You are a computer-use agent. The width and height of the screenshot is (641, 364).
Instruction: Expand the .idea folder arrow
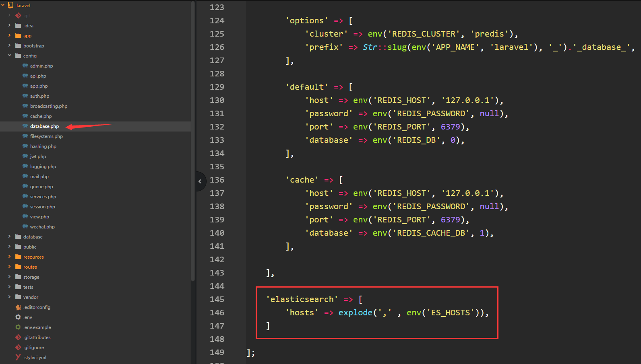pos(9,25)
